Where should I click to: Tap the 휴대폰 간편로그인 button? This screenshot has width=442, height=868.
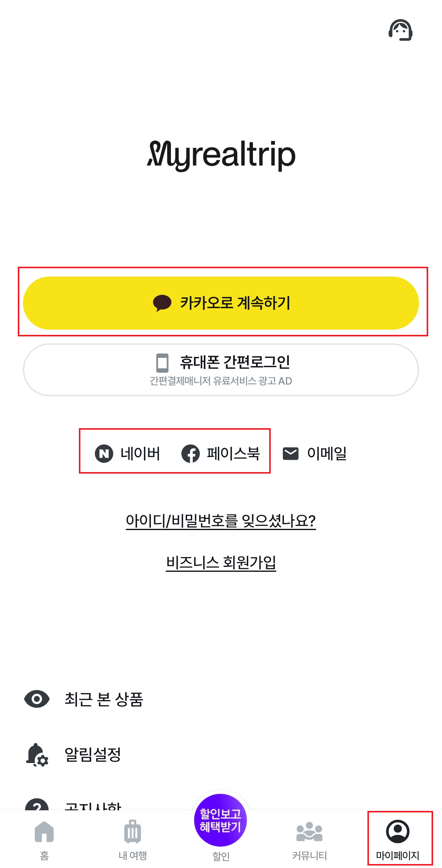pos(221,370)
